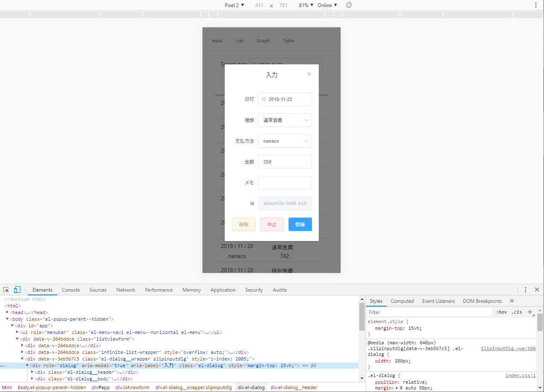Close the DevTools panel

point(537,290)
